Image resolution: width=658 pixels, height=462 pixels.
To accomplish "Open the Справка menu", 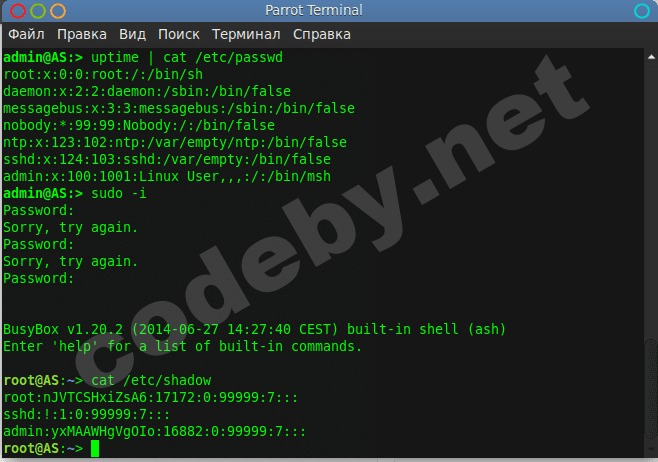I will pyautogui.click(x=322, y=34).
